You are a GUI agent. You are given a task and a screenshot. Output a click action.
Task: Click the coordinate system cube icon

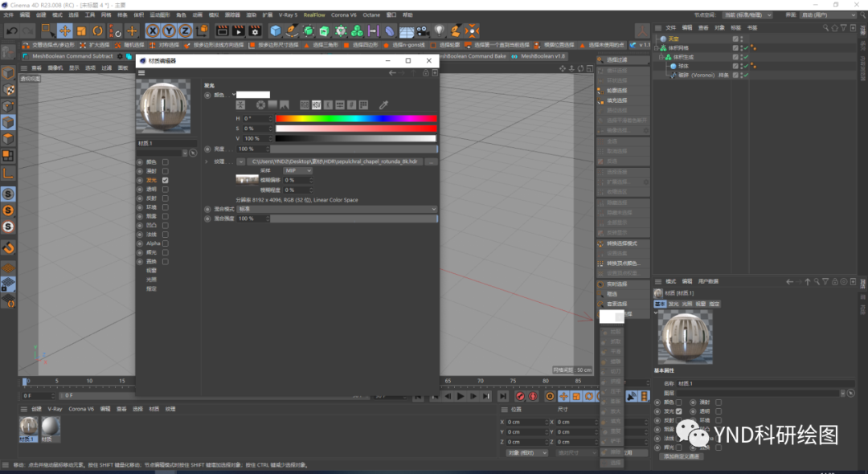point(203,31)
